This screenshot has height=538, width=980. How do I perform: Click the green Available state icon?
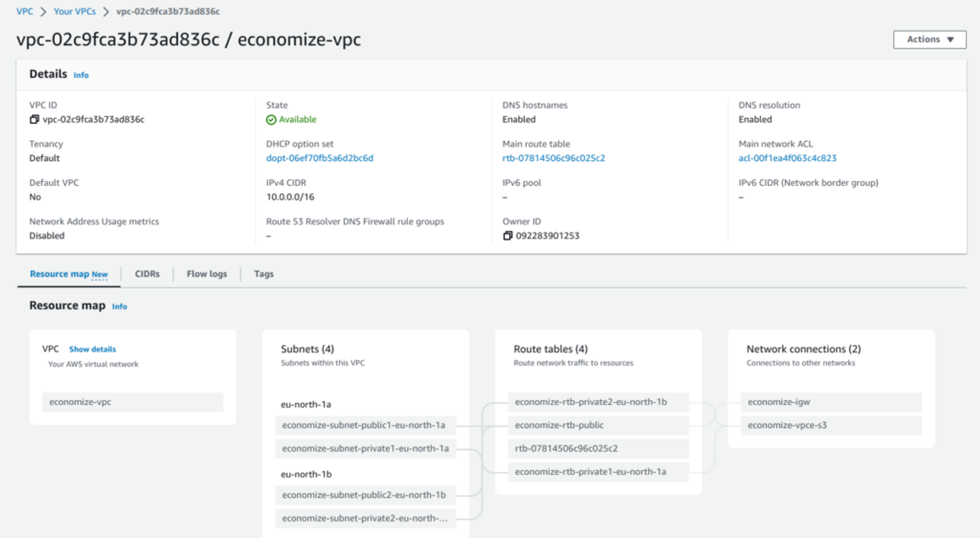271,120
